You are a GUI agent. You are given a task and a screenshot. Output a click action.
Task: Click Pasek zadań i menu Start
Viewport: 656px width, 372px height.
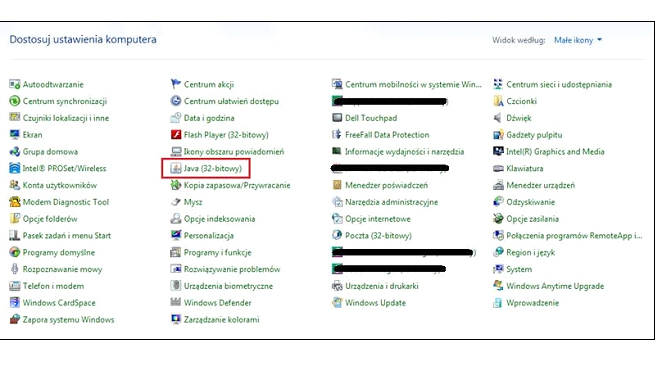67,236
